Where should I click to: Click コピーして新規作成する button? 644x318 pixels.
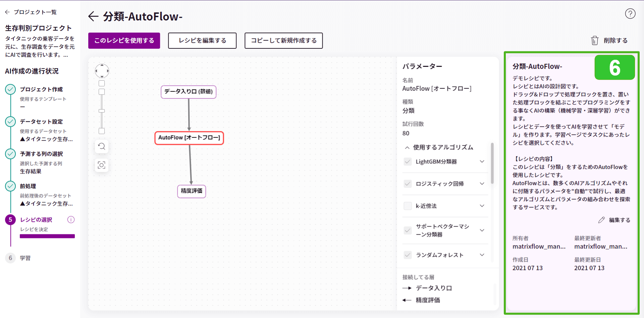284,41
